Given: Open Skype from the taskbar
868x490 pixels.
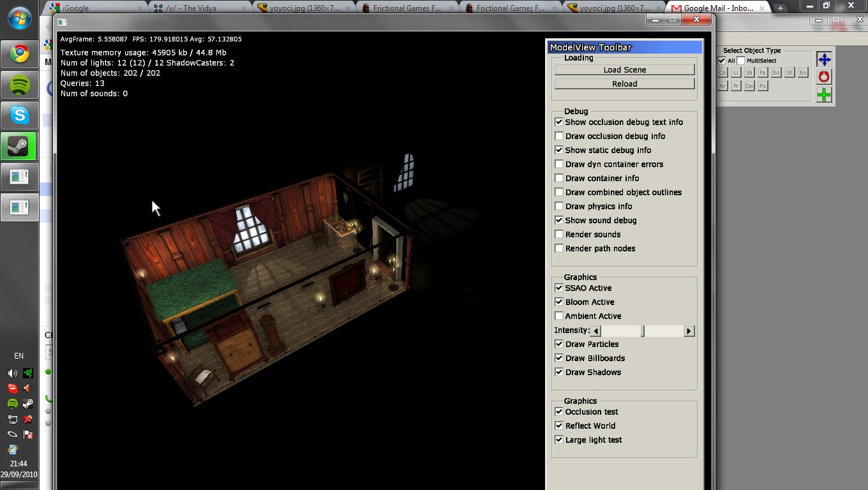Looking at the screenshot, I should click(19, 115).
